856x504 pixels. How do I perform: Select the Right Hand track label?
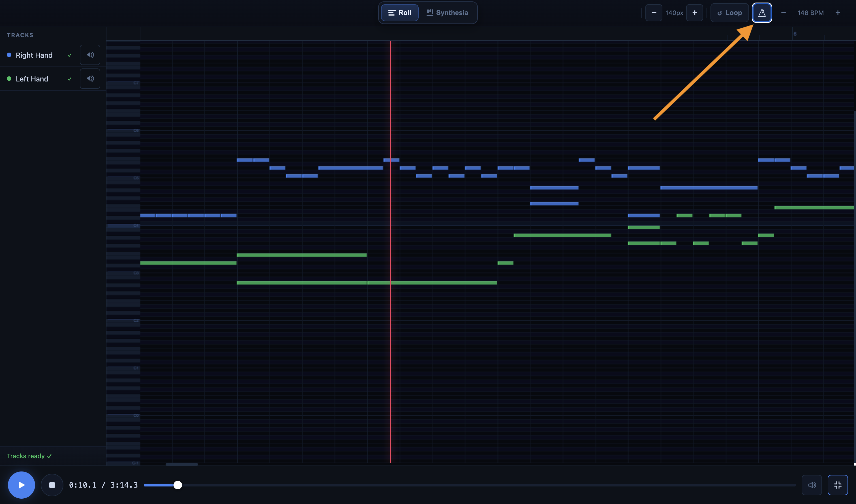pos(34,55)
